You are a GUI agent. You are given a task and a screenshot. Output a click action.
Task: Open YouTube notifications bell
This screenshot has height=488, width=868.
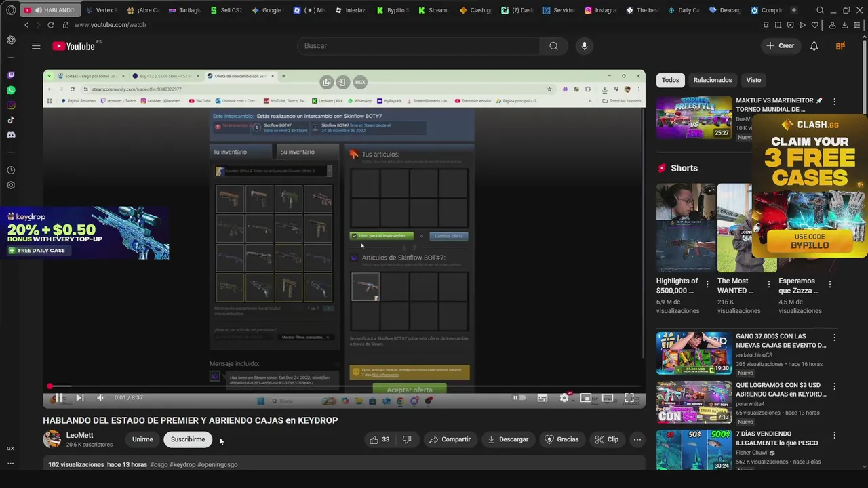(814, 46)
